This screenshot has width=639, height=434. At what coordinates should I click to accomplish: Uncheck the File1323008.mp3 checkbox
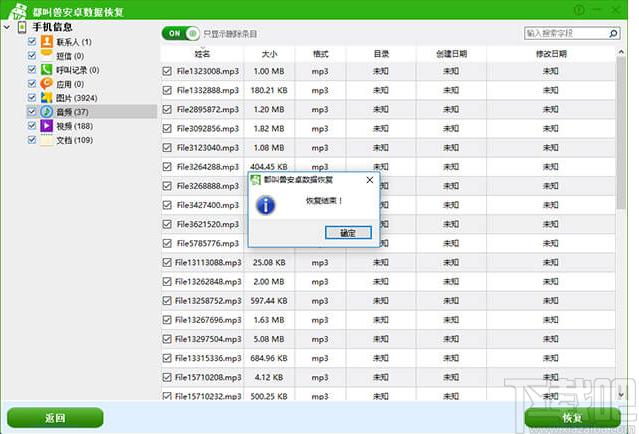click(167, 71)
